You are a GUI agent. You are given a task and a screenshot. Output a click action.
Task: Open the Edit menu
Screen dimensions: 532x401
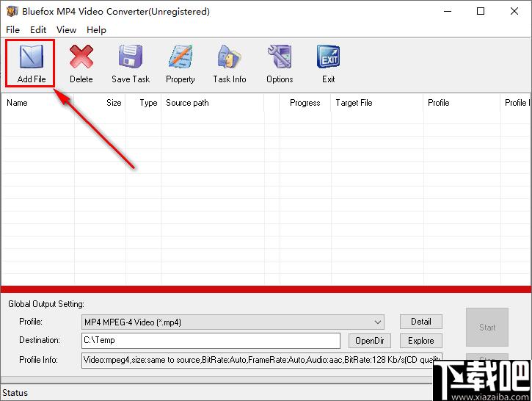[38, 30]
